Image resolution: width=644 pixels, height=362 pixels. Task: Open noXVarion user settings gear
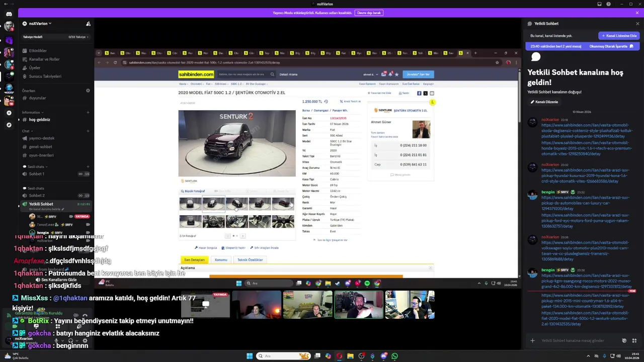point(85,340)
